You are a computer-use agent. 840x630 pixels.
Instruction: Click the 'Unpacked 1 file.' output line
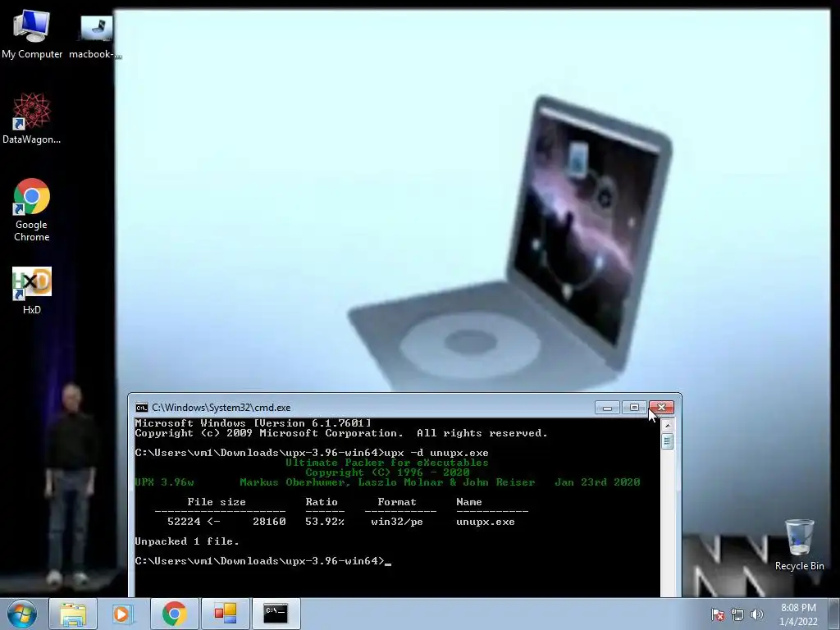[x=187, y=541]
